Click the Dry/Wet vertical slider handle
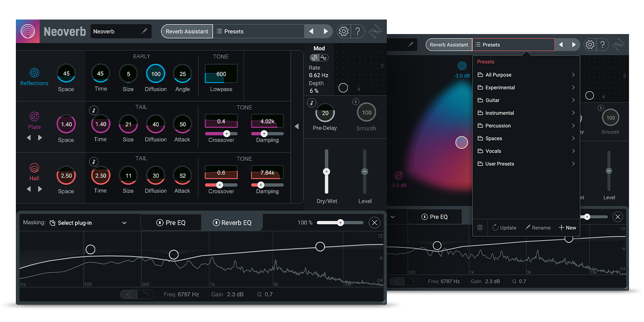Viewport: 644px width, 322px height. (326, 171)
